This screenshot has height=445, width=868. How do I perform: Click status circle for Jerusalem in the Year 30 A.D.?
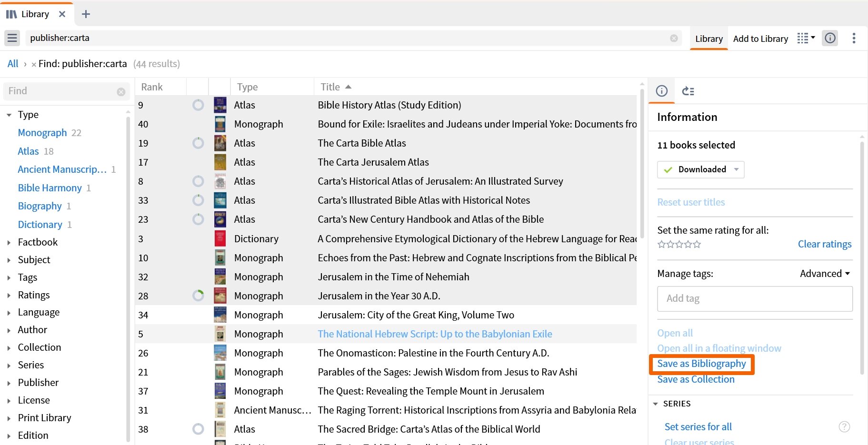point(198,296)
